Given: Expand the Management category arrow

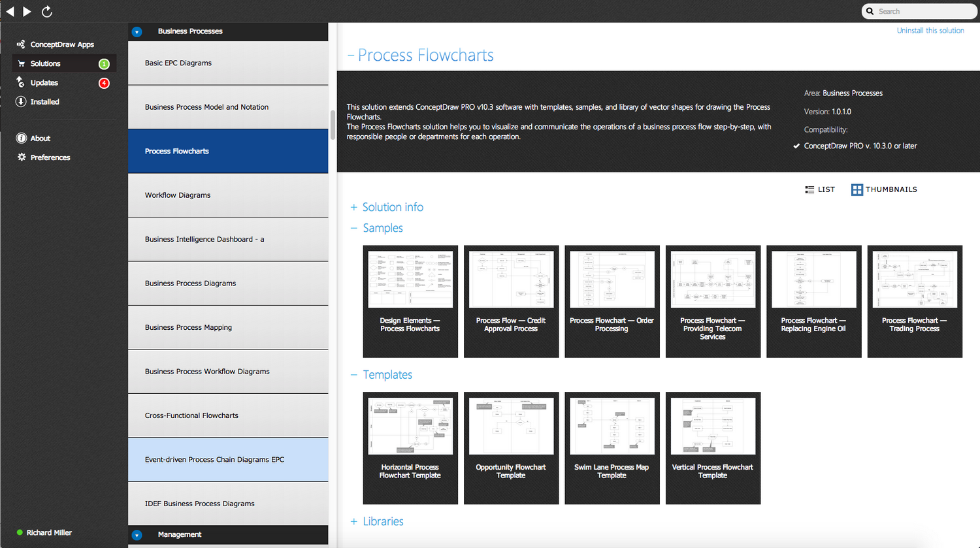Looking at the screenshot, I should tap(137, 535).
